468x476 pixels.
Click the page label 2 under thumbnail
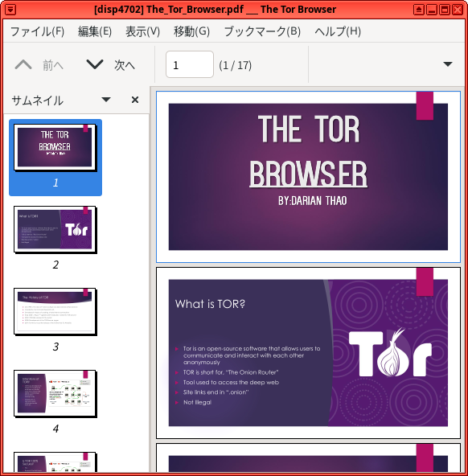(55, 265)
